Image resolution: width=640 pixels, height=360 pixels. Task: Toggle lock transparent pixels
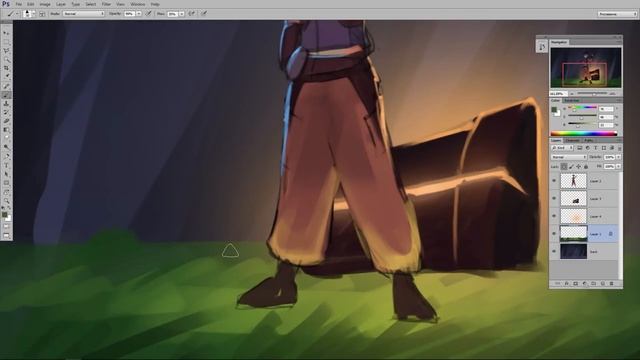pos(564,166)
